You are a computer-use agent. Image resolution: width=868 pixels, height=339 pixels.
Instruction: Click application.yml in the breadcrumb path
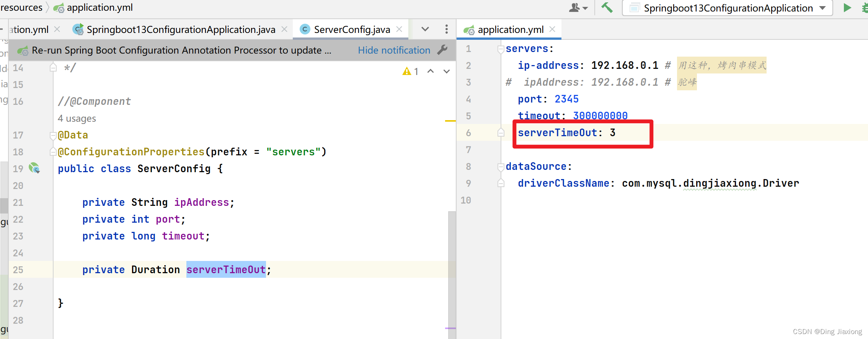coord(100,7)
